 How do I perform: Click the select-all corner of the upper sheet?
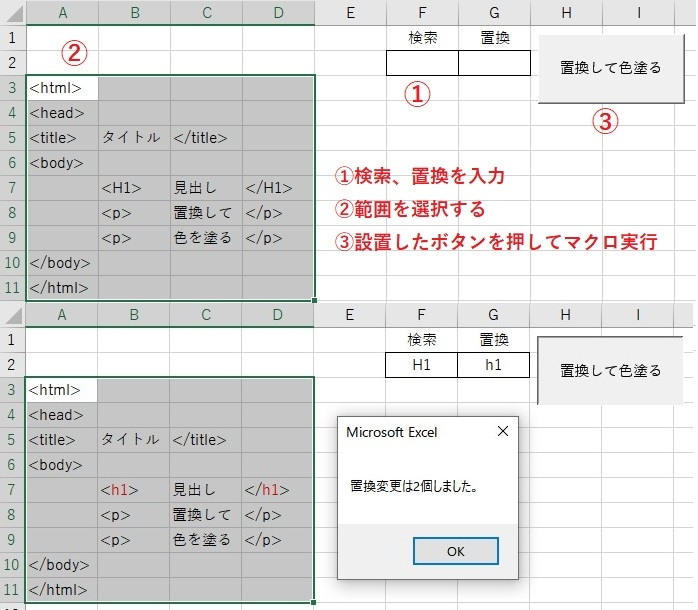(13, 13)
